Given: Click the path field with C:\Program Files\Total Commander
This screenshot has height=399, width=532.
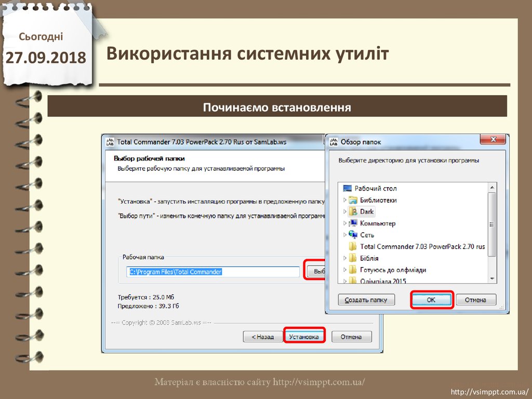Looking at the screenshot, I should click(x=213, y=272).
